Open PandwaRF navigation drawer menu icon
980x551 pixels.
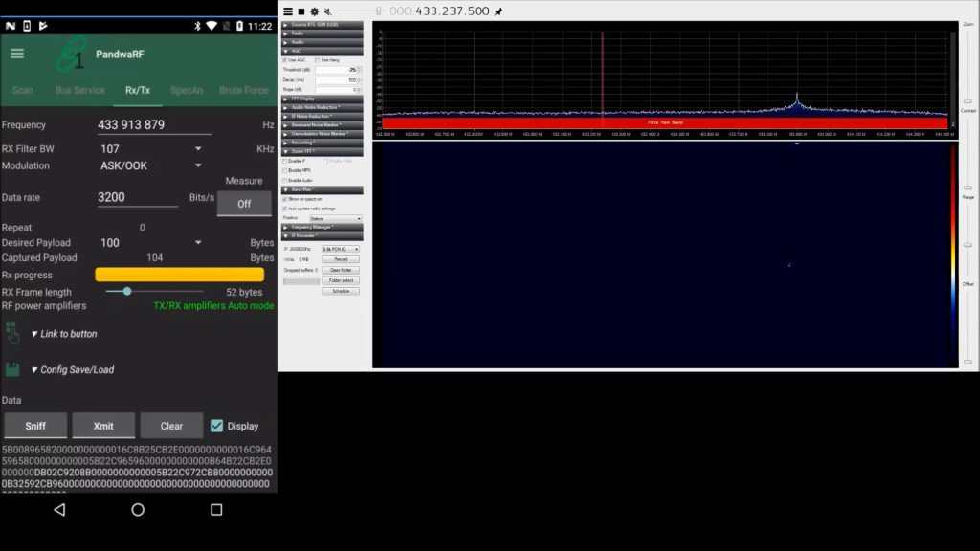[17, 54]
